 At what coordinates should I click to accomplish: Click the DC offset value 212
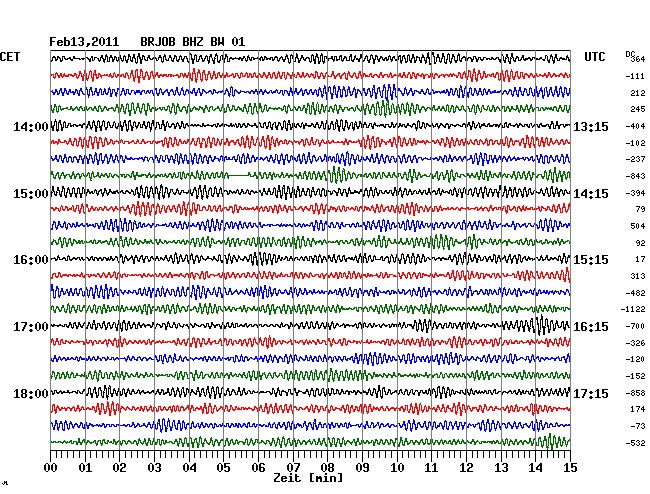(638, 93)
